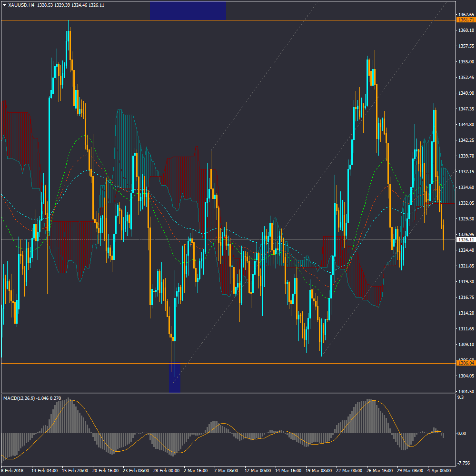Screen dimensions: 476x476
Task: Select the large blue rectangle at chart top
Action: 188,10
